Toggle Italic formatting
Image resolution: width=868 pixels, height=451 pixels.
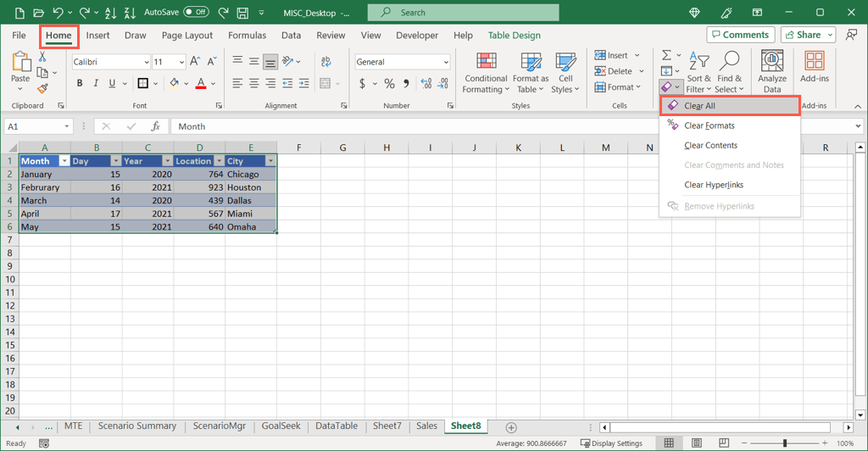point(96,83)
